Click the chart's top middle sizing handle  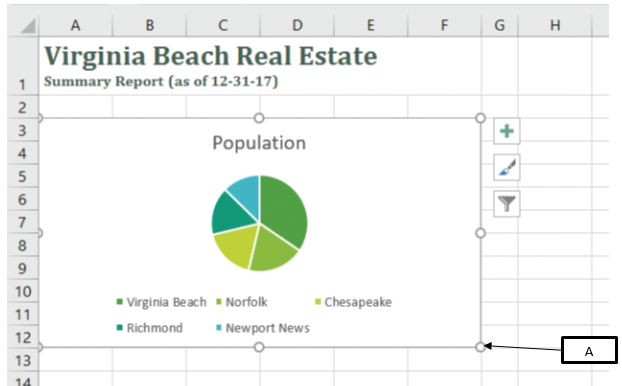[259, 118]
